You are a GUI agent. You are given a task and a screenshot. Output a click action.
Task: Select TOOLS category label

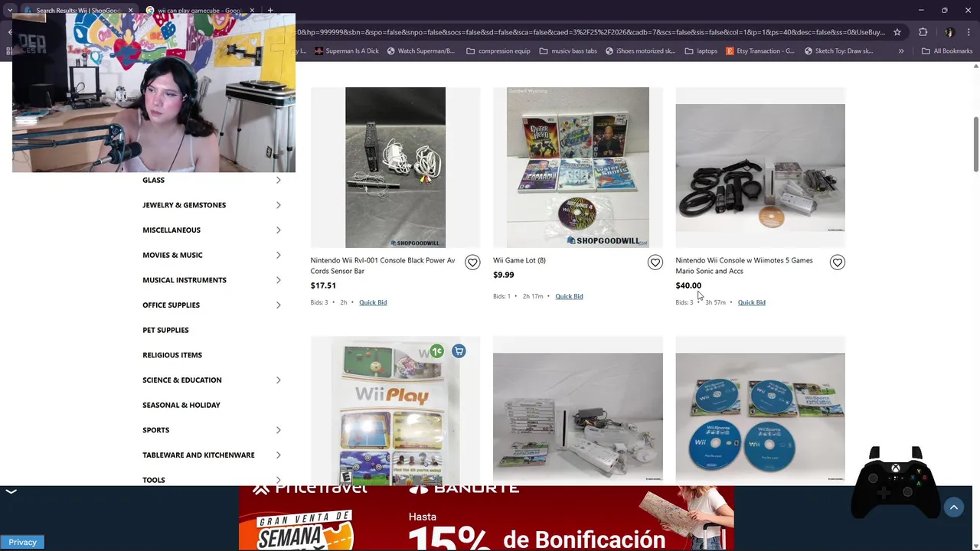pos(154,480)
